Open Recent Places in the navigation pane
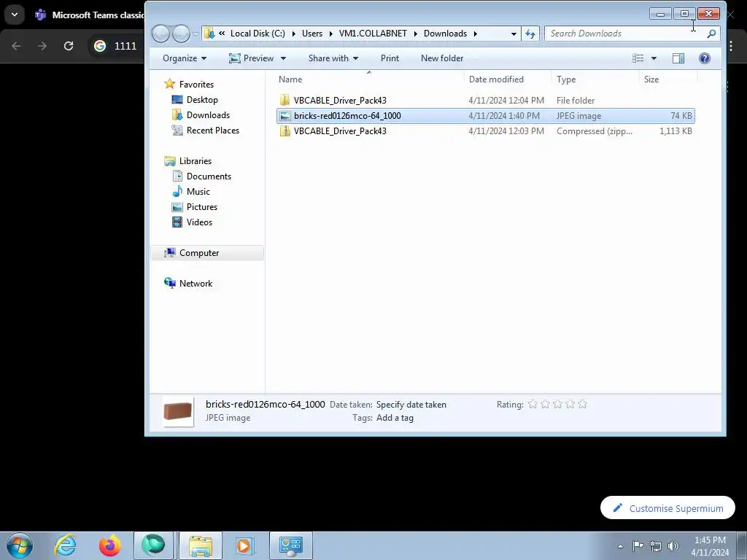Viewport: 747px width, 560px height. click(212, 130)
